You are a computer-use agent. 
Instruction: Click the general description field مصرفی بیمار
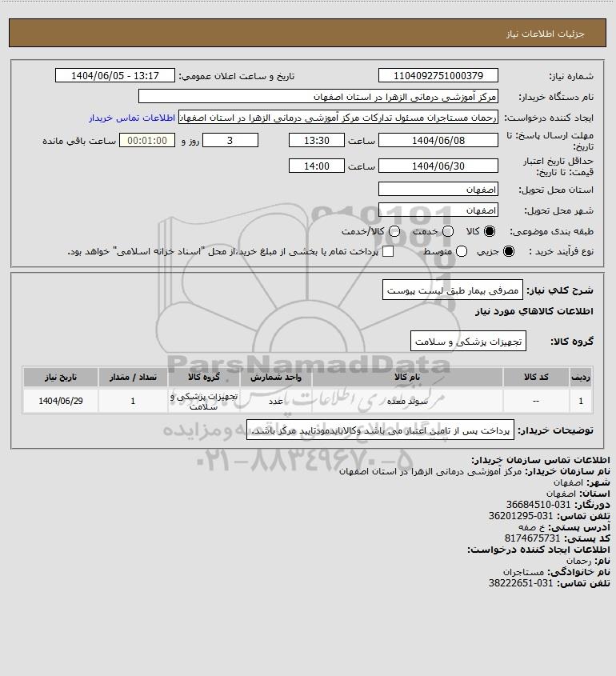tap(453, 290)
